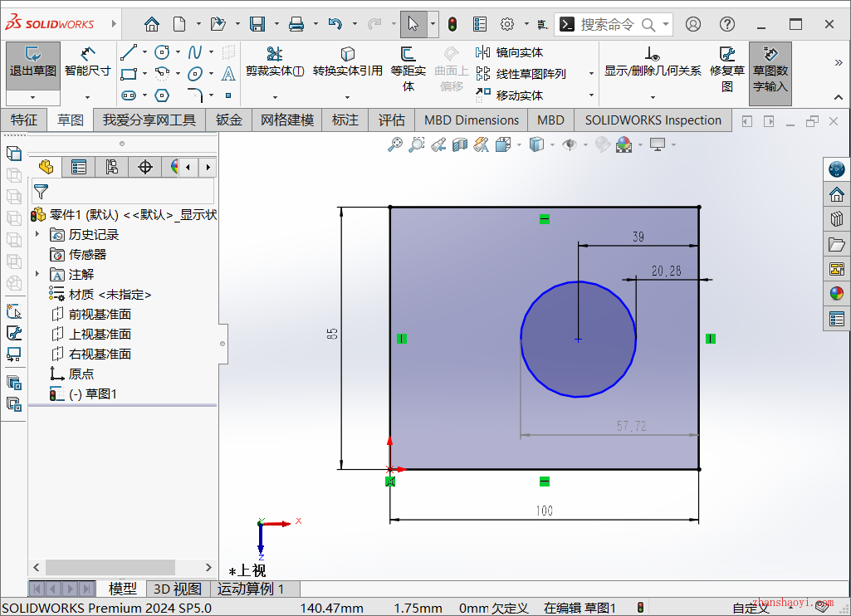Screen dimensions: 851x616
Task: Switch to the 网格建模 tab
Action: click(287, 120)
